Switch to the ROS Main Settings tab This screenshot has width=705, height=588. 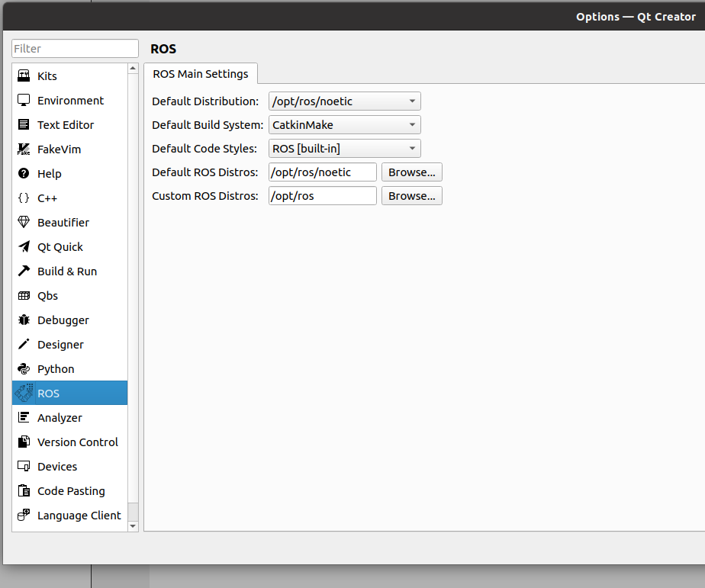(x=201, y=74)
